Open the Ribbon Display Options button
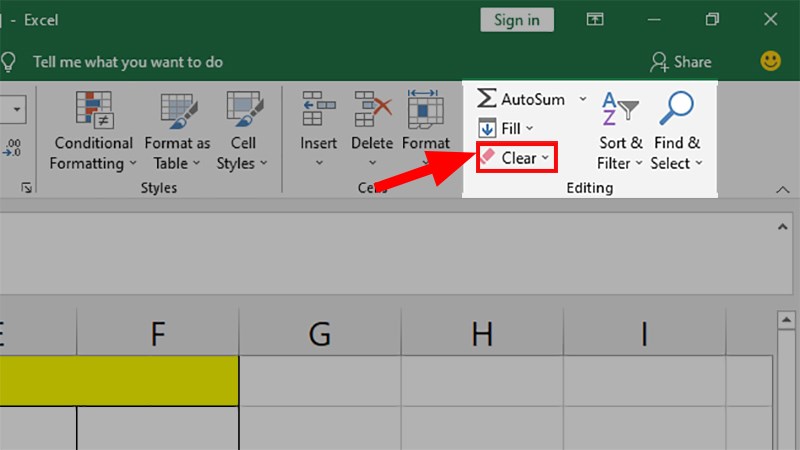The height and width of the screenshot is (450, 800). [x=595, y=20]
